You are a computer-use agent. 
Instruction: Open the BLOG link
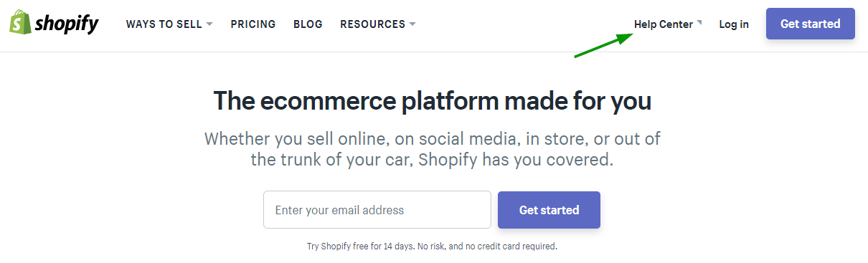308,24
